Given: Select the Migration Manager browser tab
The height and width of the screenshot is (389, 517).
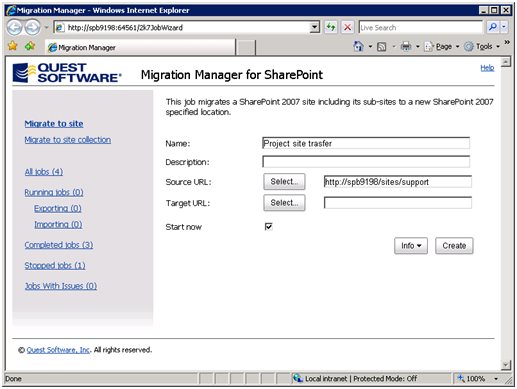Looking at the screenshot, I should coord(140,47).
